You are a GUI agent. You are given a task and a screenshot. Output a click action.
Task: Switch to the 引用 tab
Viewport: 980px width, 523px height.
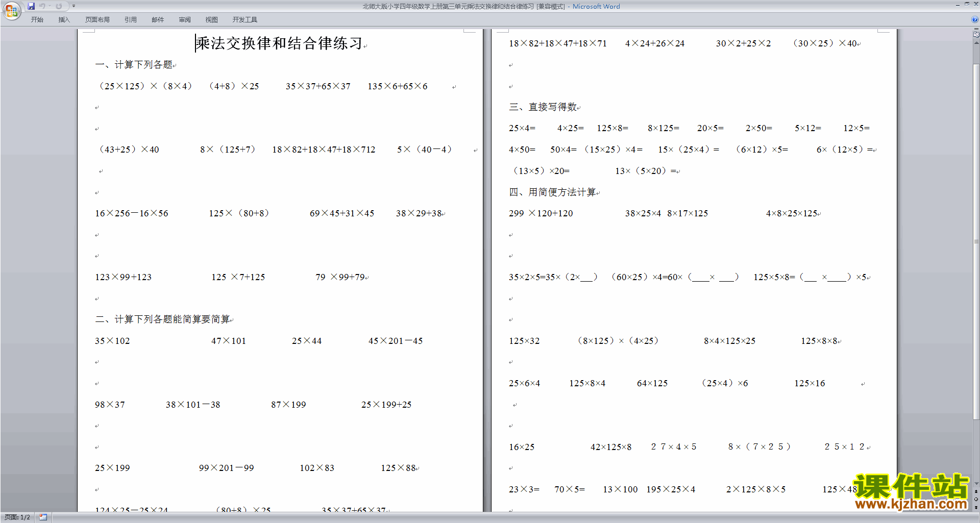(x=131, y=20)
